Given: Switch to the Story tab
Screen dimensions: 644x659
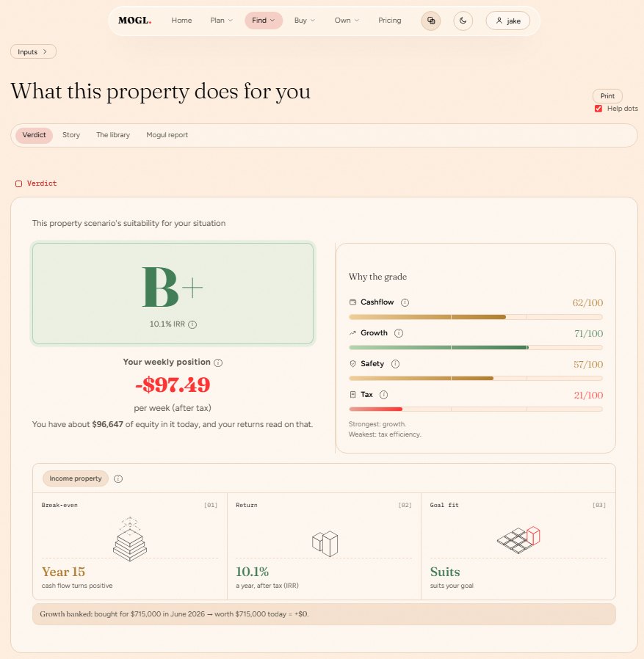Looking at the screenshot, I should coord(71,135).
